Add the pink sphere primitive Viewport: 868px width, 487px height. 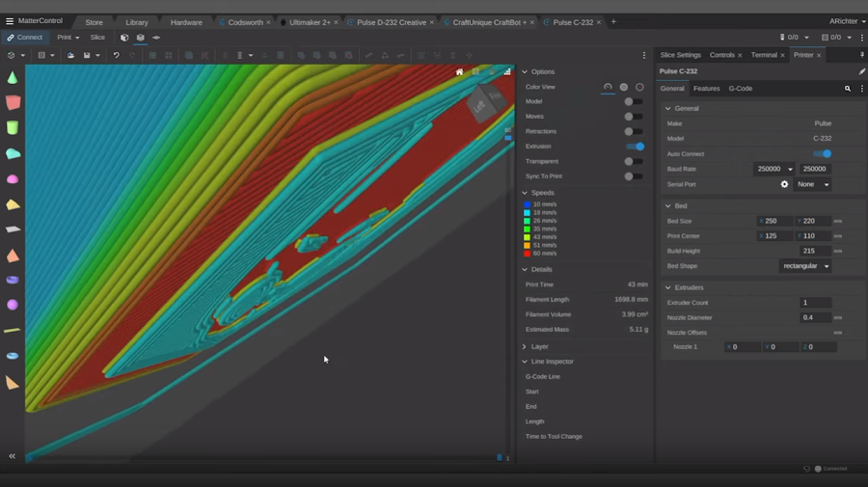(x=13, y=179)
